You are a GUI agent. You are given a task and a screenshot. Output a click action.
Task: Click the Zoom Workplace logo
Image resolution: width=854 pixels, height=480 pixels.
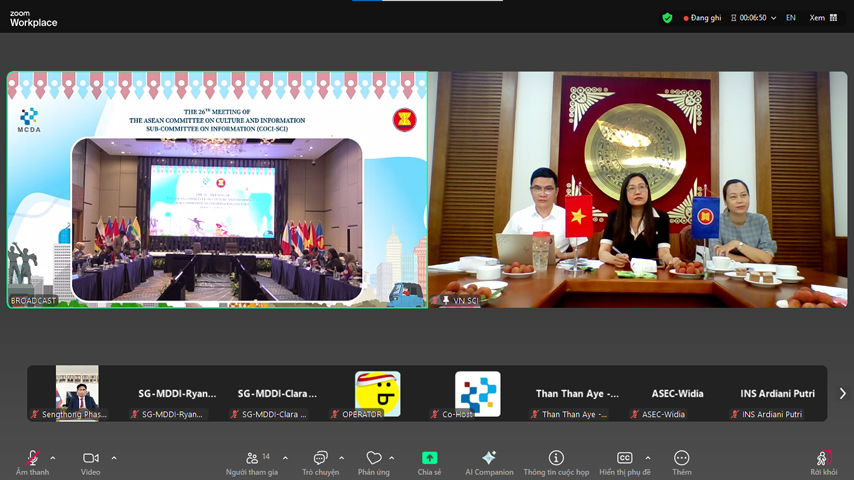(33, 19)
